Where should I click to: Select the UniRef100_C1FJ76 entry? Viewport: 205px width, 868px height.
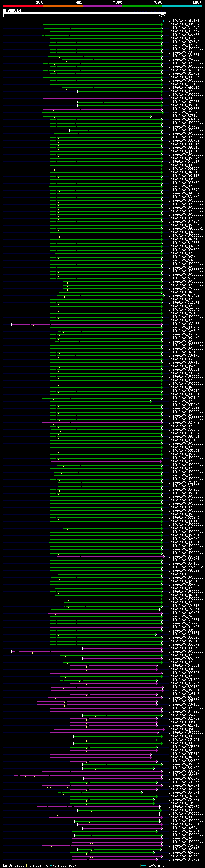coord(184,112)
